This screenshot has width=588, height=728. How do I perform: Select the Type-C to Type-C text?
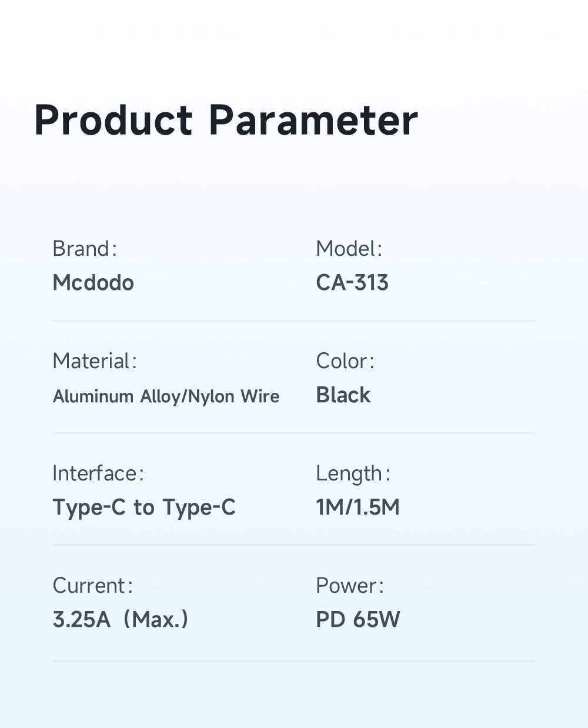coord(144,507)
